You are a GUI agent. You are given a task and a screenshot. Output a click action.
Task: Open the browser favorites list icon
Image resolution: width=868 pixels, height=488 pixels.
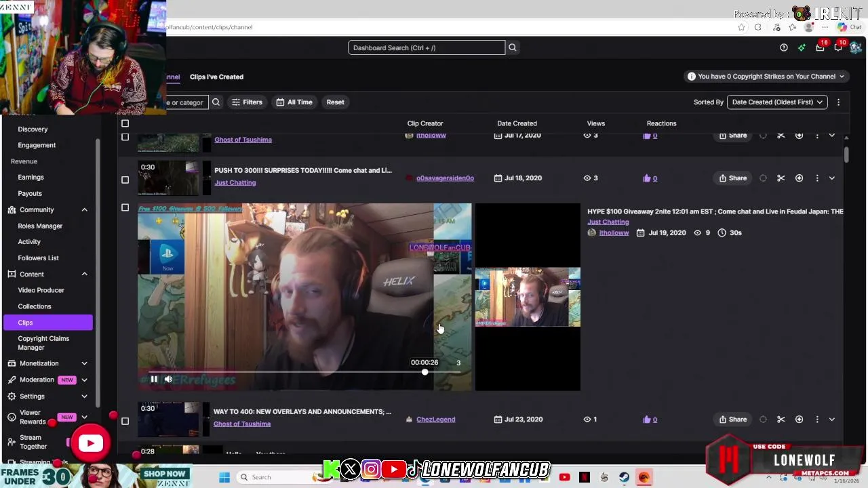pos(792,27)
